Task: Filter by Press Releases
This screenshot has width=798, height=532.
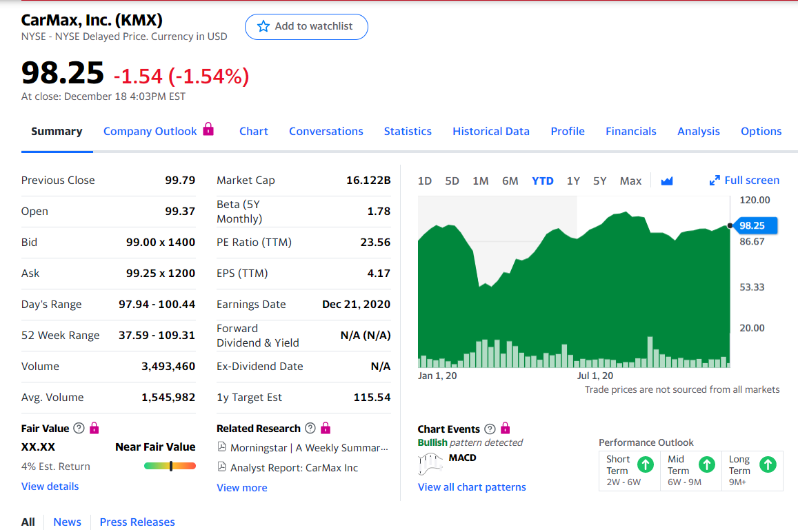Action: click(137, 522)
